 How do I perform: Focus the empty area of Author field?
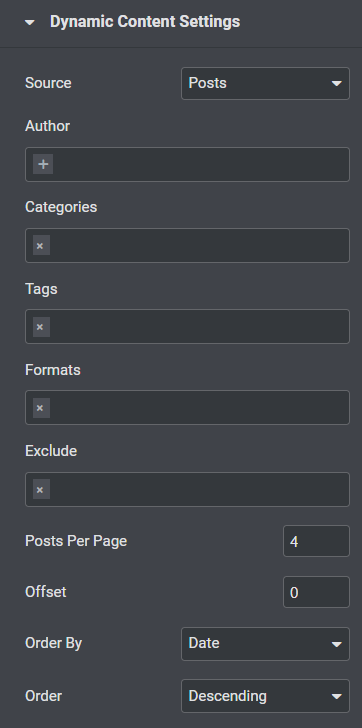(200, 164)
